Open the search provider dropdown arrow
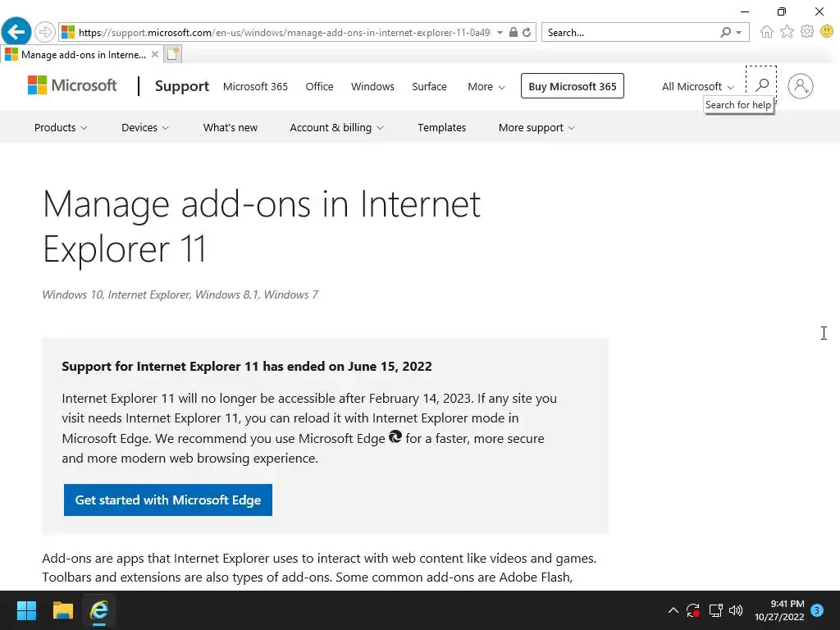This screenshot has width=840, height=630. pyautogui.click(x=739, y=33)
